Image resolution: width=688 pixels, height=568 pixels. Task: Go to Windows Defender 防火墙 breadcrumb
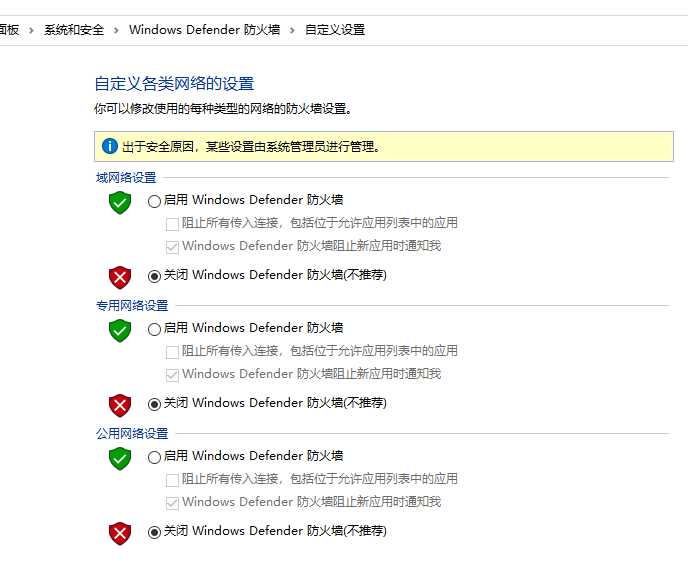pos(204,30)
